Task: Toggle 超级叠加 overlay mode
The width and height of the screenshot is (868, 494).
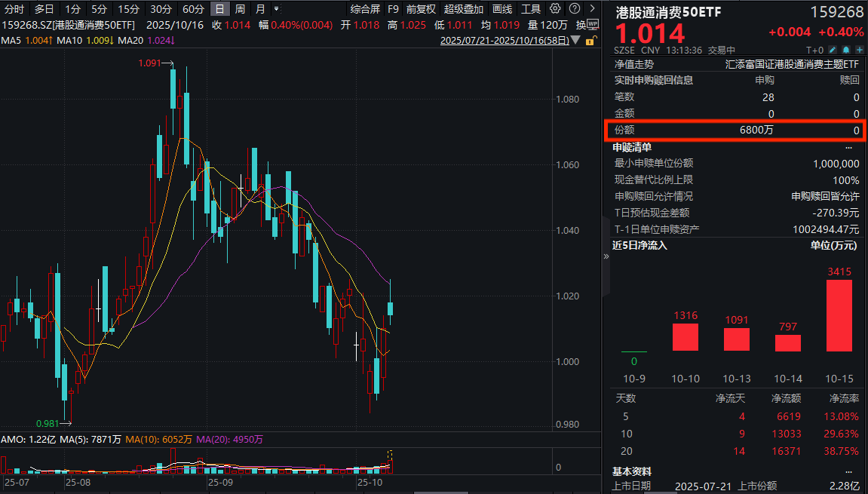Action: 464,9
